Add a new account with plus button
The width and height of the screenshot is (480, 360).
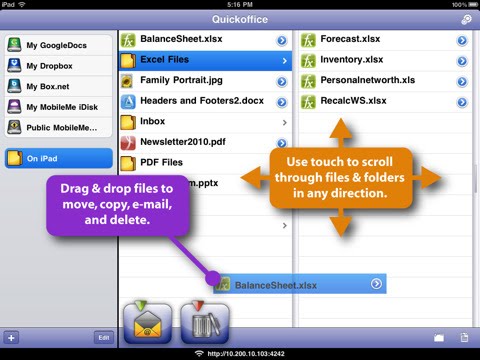tap(11, 338)
